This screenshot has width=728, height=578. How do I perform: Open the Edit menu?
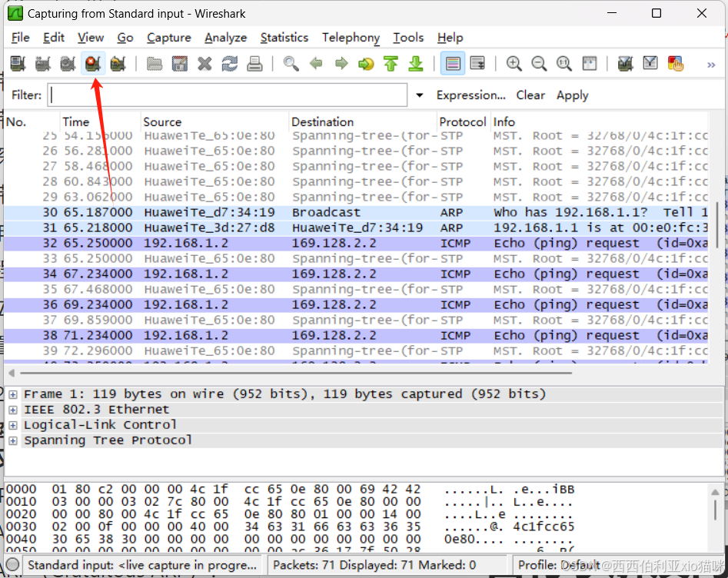(x=54, y=38)
